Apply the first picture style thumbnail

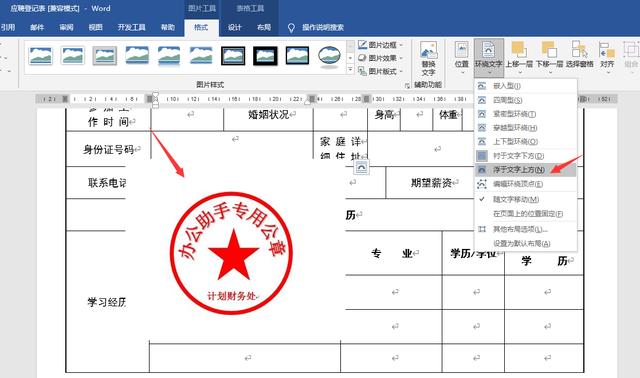(x=40, y=56)
